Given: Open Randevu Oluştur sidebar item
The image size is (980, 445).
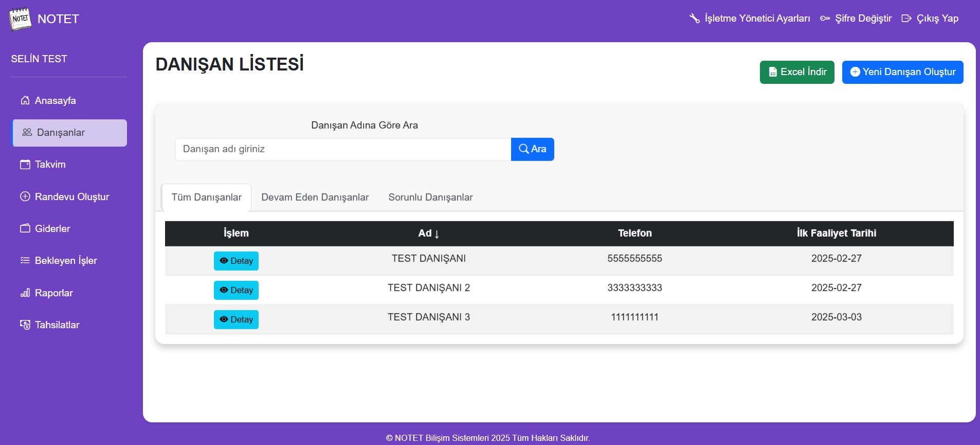Looking at the screenshot, I should point(69,197).
